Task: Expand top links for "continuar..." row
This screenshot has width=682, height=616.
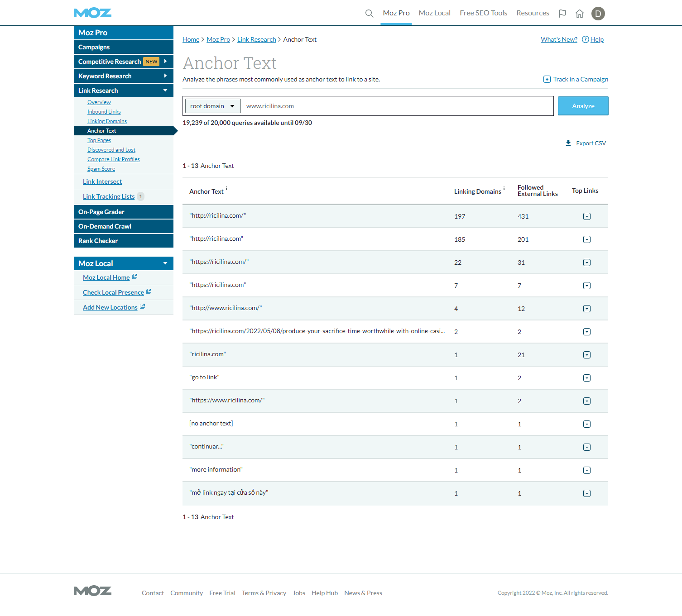Action: click(x=587, y=447)
